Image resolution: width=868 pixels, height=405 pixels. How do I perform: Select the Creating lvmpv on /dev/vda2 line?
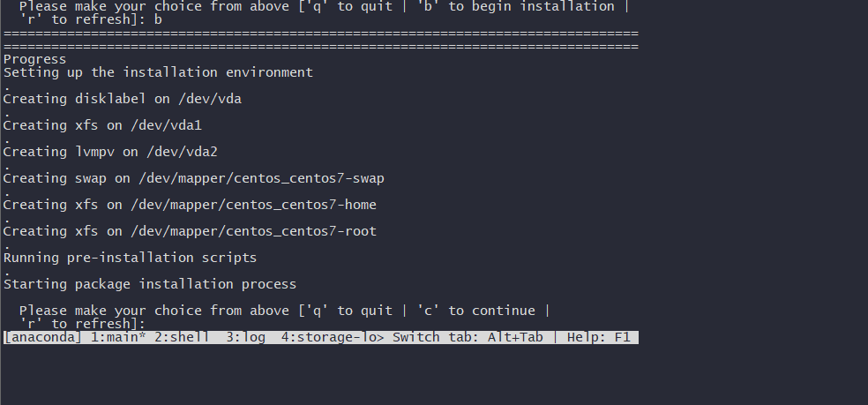[x=110, y=152]
